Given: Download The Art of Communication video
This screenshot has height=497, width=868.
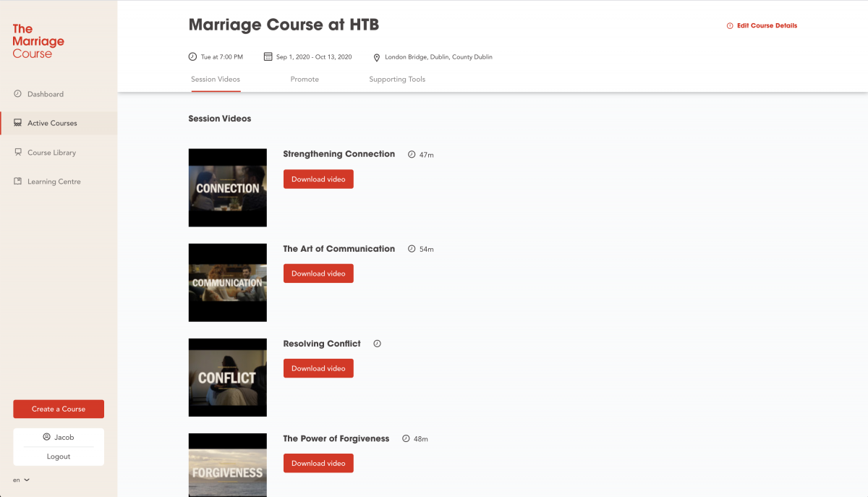Looking at the screenshot, I should tap(318, 273).
